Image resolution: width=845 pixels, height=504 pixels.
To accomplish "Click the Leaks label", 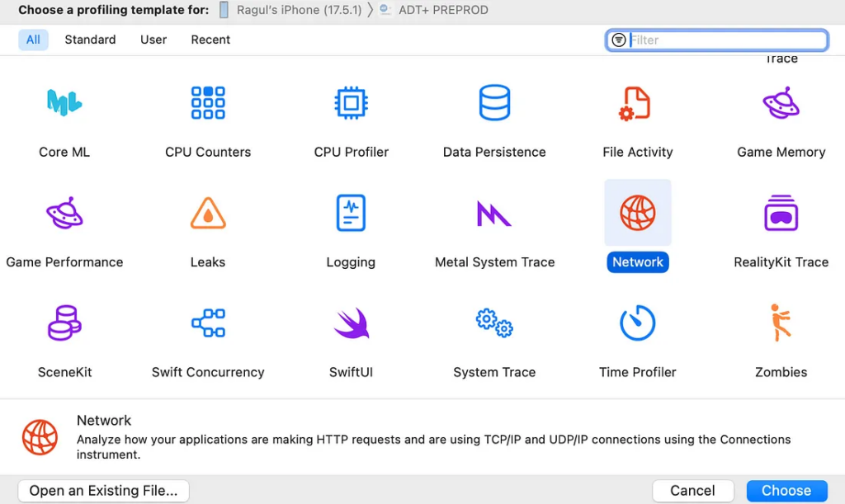I will 208,262.
